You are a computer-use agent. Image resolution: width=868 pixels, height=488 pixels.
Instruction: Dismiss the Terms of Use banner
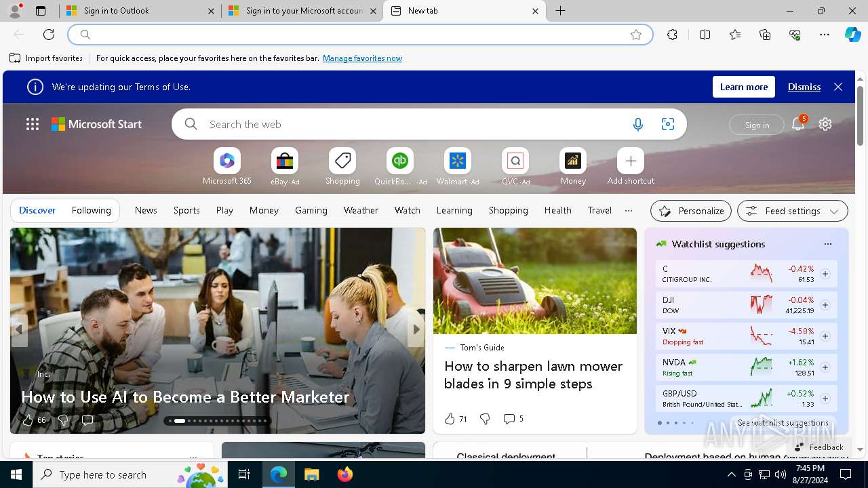pos(804,87)
